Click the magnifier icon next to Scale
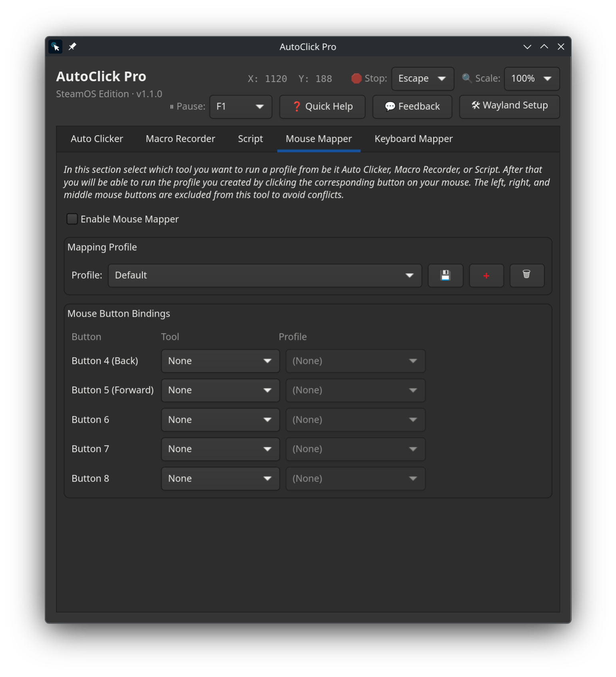Screen dimensions: 616x677 [466, 78]
